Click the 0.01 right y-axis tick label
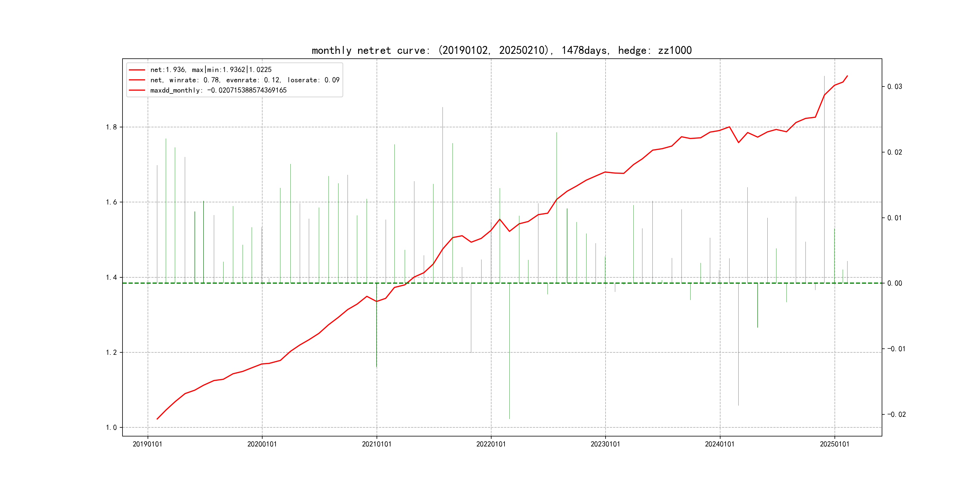 pos(895,217)
